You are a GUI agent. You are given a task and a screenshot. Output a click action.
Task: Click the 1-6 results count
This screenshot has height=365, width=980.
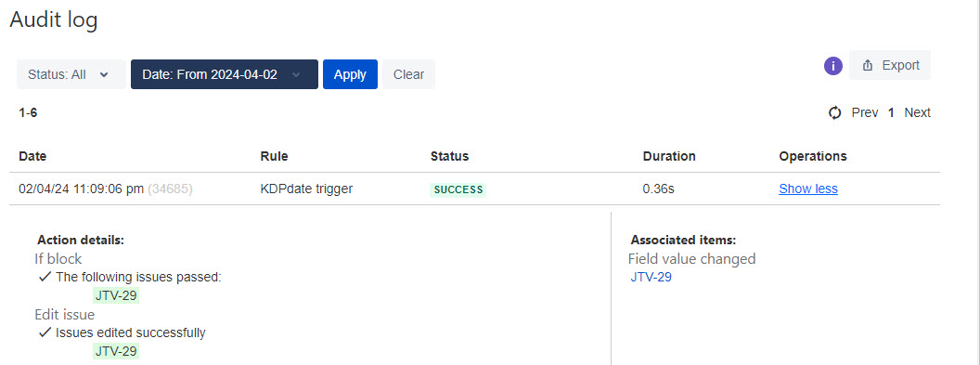tap(28, 113)
